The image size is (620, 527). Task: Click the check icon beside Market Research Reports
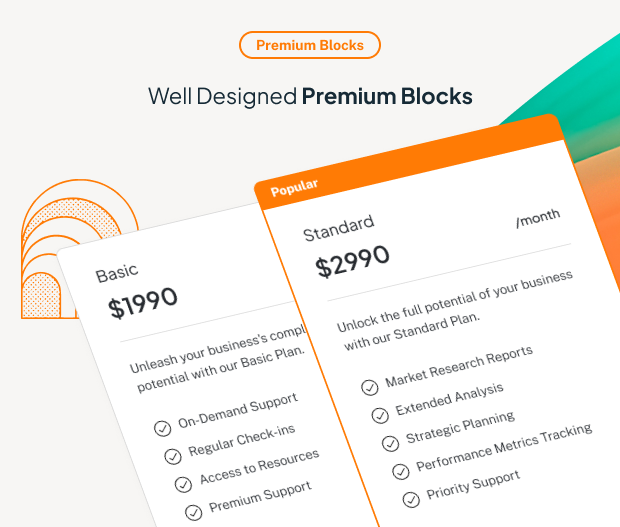pos(369,387)
